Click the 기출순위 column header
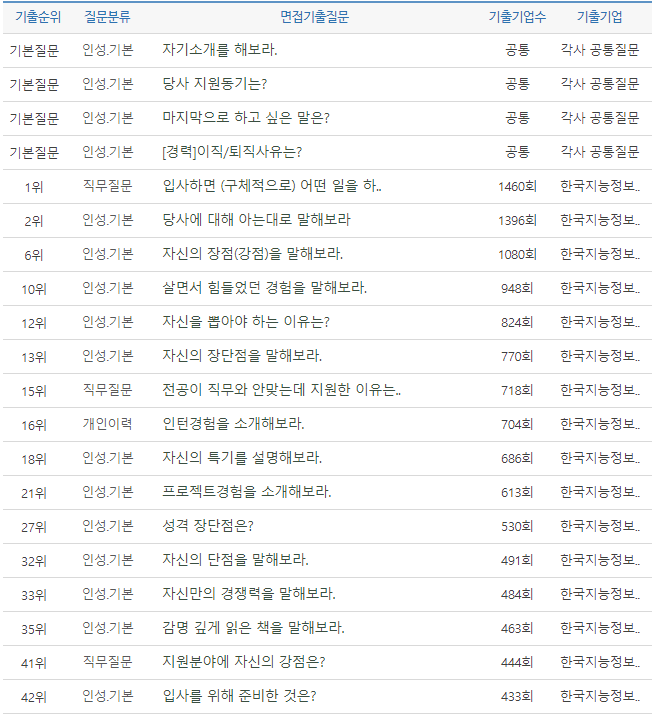Image resolution: width=652 pixels, height=718 pixels. pyautogui.click(x=33, y=17)
